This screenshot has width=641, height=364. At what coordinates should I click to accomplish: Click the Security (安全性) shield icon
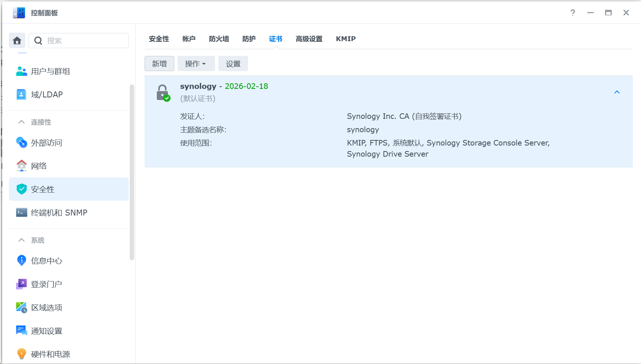[22, 189]
